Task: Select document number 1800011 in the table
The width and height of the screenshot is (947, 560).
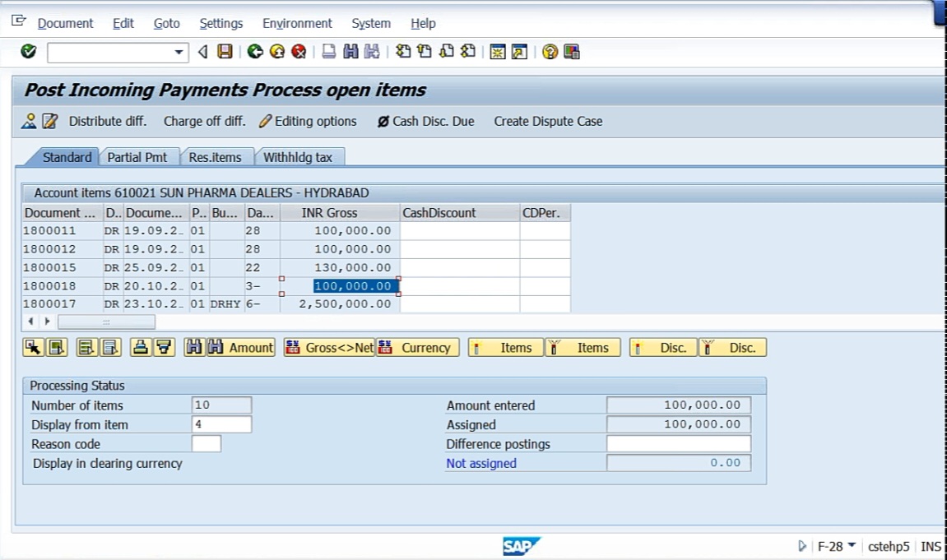Action: 49,230
